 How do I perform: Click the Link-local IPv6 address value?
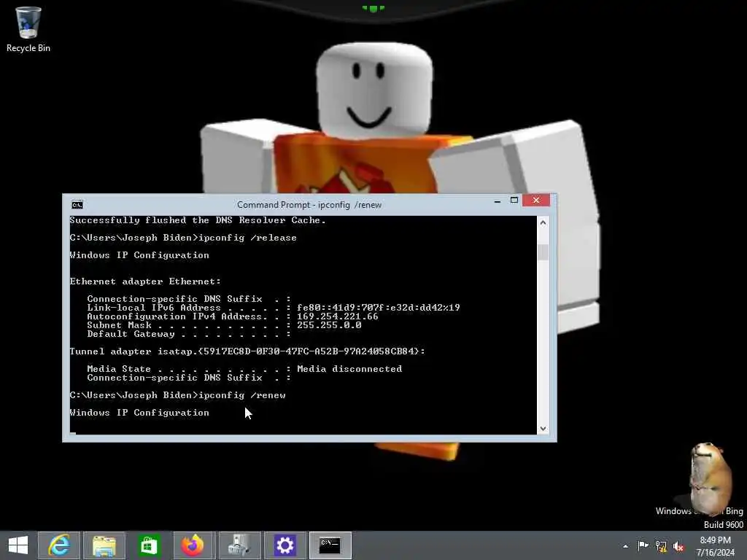click(379, 308)
